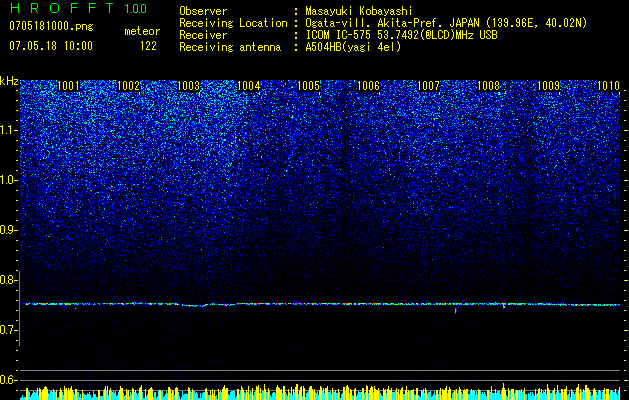Screen dimensions: 629x400
Task: Click the time marker 1005
Action: click(x=308, y=86)
